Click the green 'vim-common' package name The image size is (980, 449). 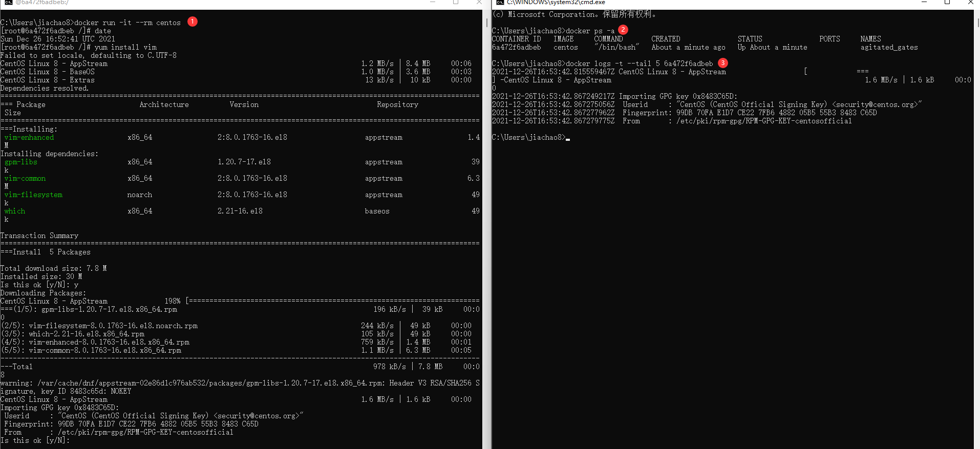[x=25, y=178]
